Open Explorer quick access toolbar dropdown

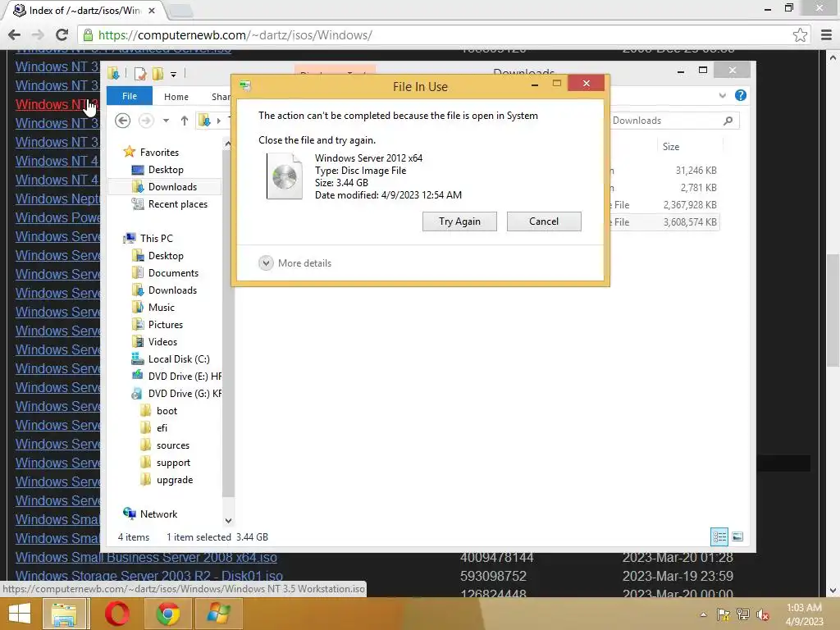pyautogui.click(x=173, y=74)
